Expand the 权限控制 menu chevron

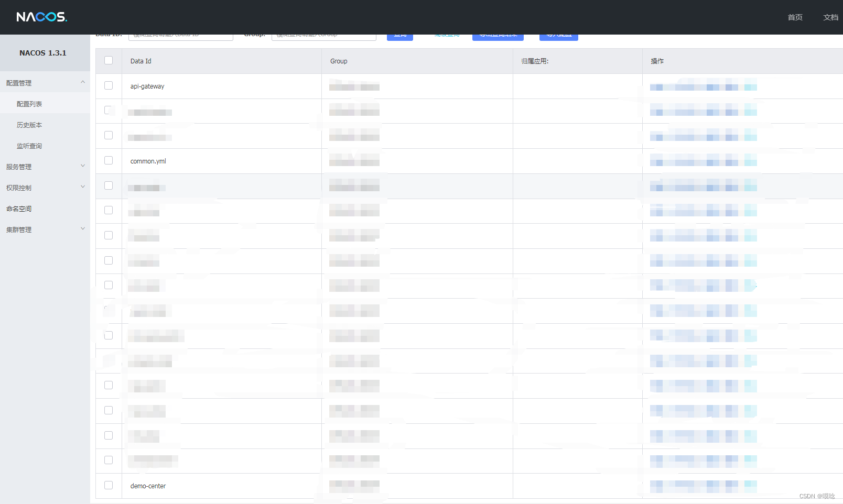tap(83, 187)
